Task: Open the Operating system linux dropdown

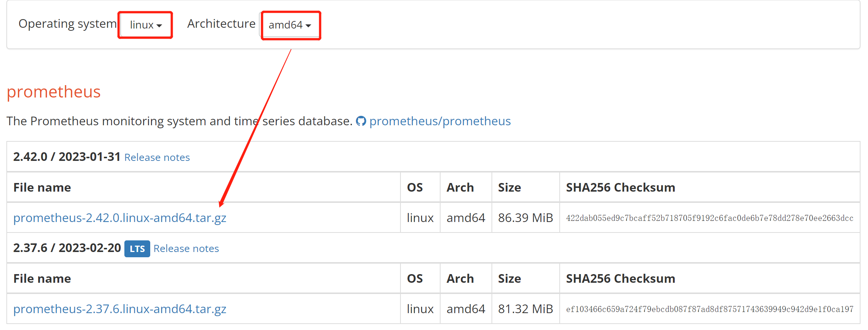Action: click(145, 25)
